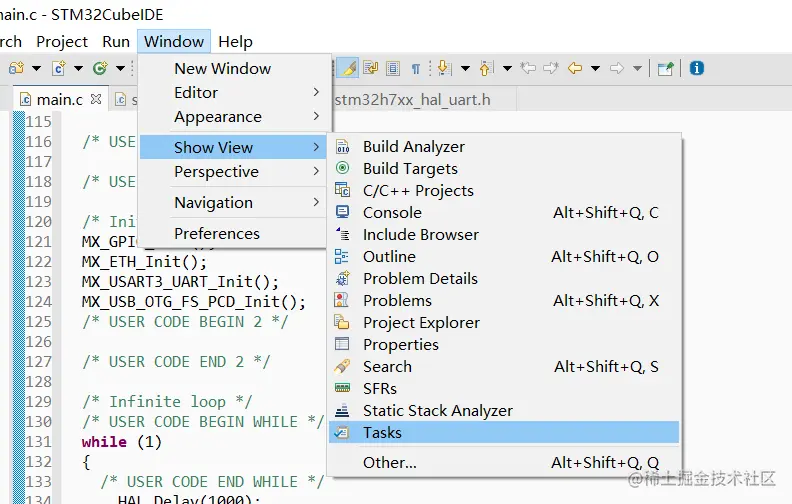
Task: Click comment USER CODE BEGIN 2
Action: tap(185, 322)
